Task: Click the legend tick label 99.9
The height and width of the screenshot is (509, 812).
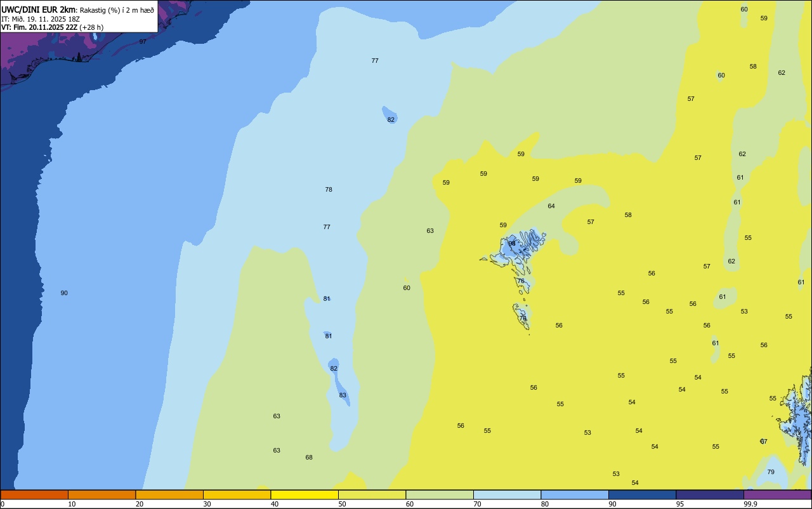Action: 750,504
